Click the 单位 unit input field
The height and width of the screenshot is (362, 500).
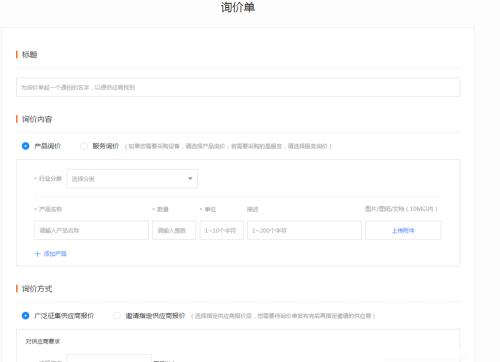222,230
